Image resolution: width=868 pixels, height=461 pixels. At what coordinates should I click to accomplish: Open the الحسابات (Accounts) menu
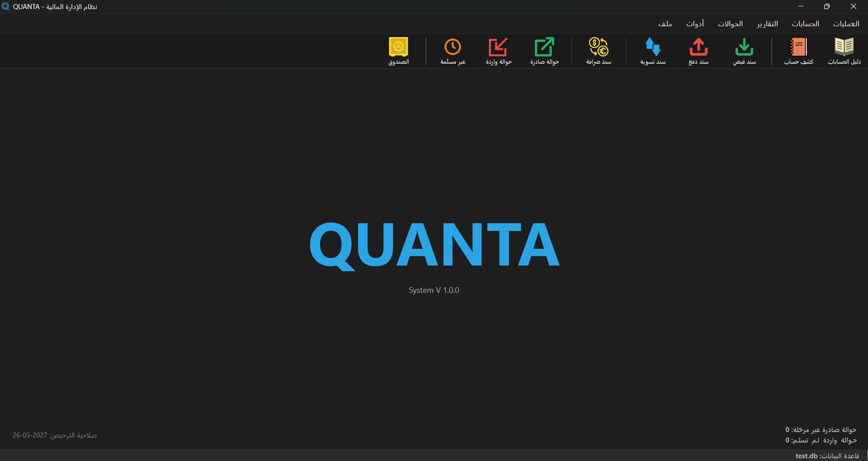tap(805, 24)
